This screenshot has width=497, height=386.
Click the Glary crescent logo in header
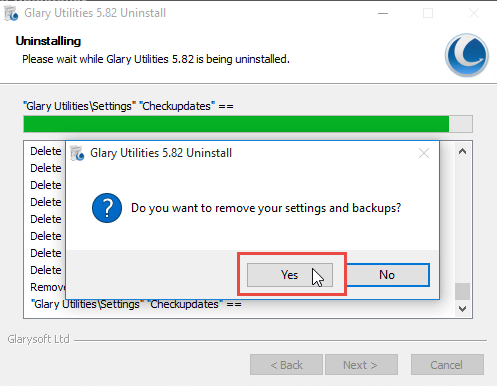click(x=467, y=55)
